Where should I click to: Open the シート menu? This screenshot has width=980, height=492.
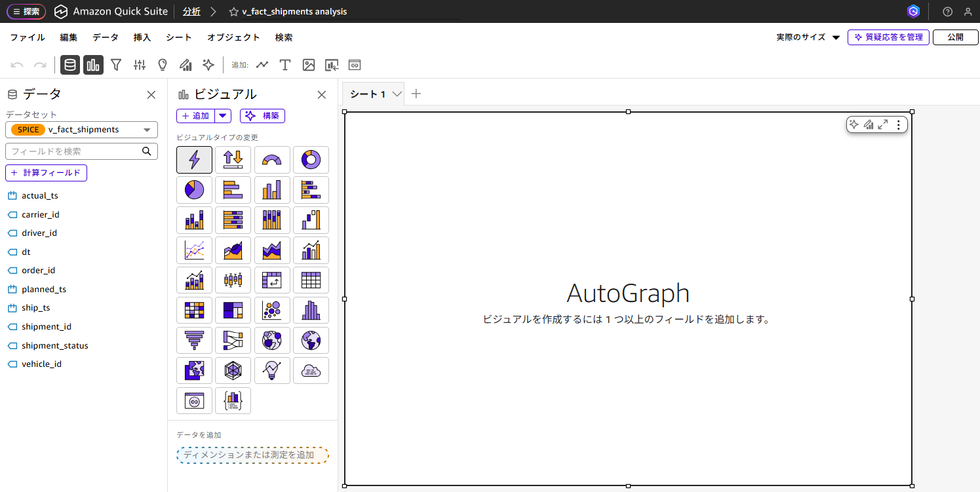[179, 37]
